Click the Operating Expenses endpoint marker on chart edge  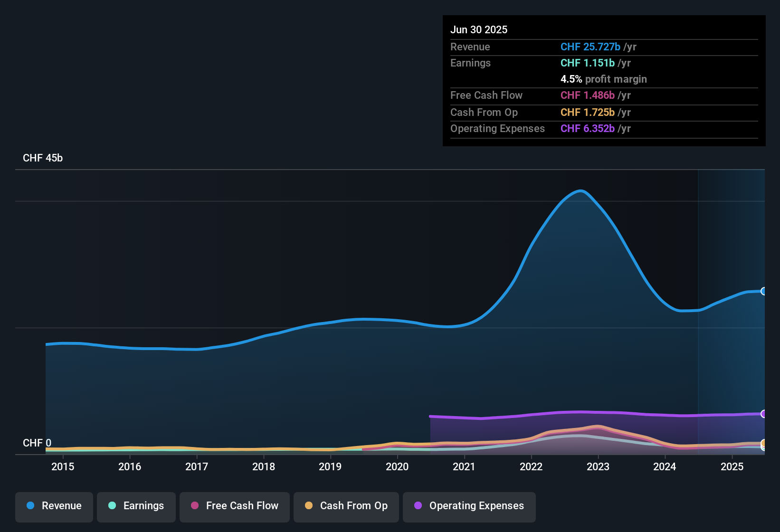tap(764, 414)
